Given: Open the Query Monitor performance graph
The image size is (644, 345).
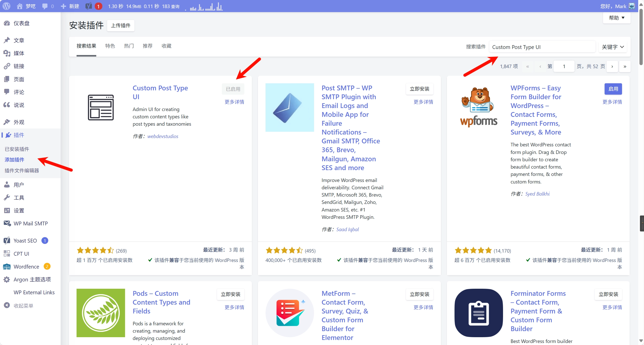Looking at the screenshot, I should pyautogui.click(x=204, y=7).
